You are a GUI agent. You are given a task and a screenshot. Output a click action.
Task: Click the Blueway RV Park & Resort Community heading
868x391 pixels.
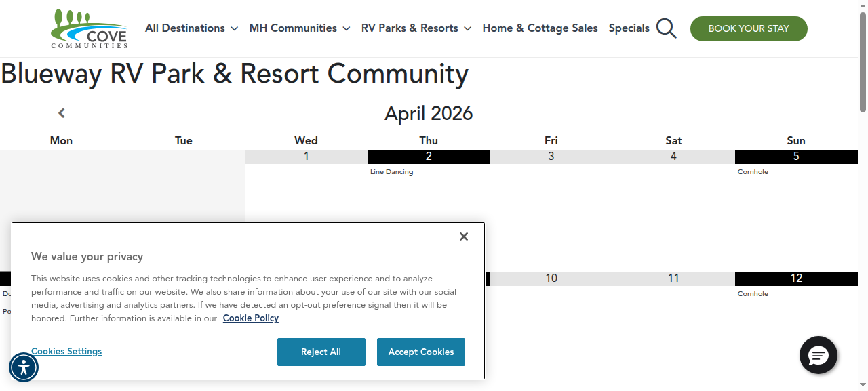pyautogui.click(x=235, y=74)
